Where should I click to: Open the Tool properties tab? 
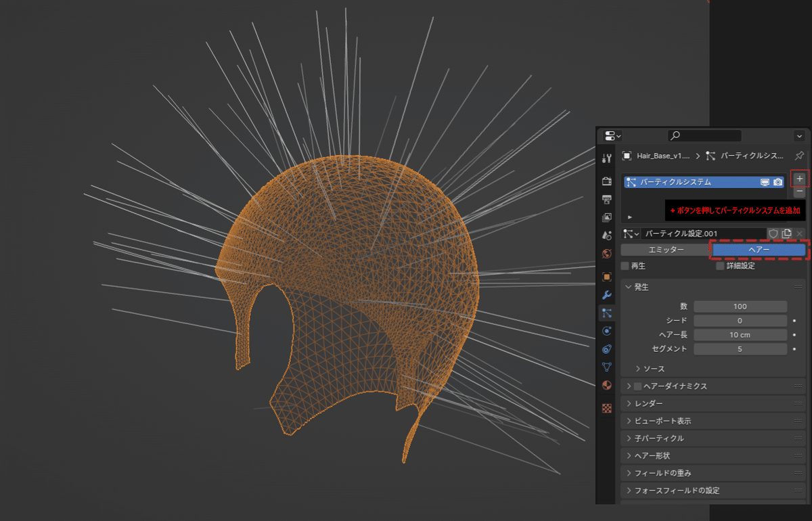click(606, 158)
